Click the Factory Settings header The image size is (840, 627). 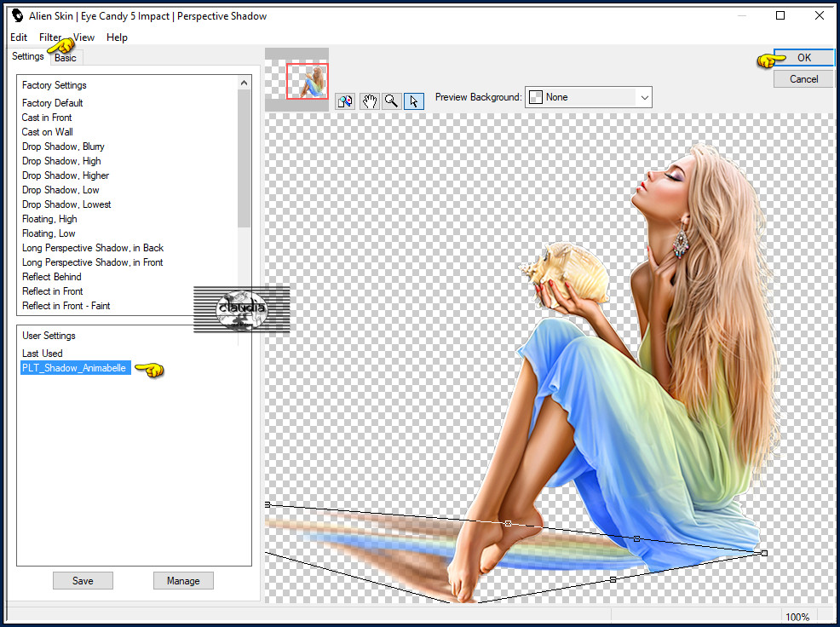(x=55, y=85)
